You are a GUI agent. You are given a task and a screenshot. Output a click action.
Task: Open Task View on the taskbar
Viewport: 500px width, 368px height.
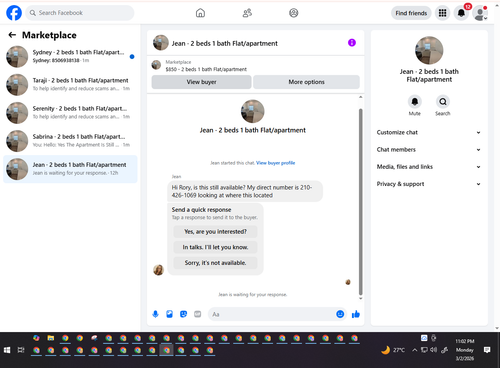(x=21, y=350)
